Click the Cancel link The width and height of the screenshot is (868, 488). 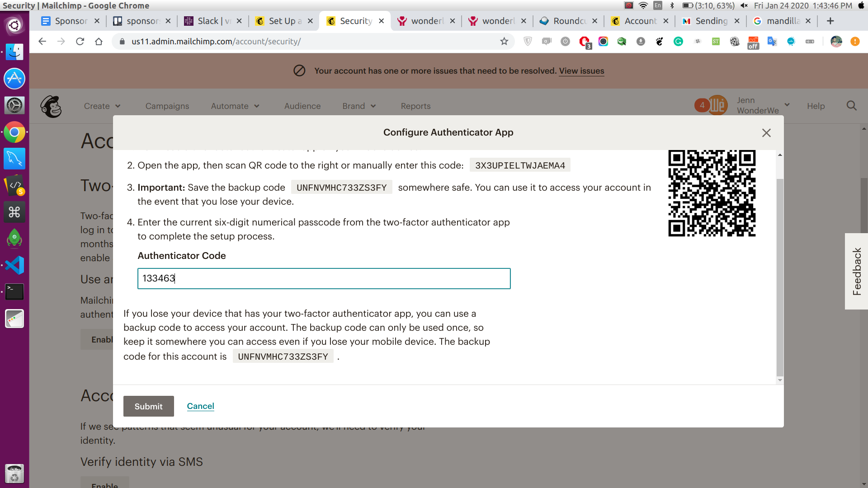[200, 406]
